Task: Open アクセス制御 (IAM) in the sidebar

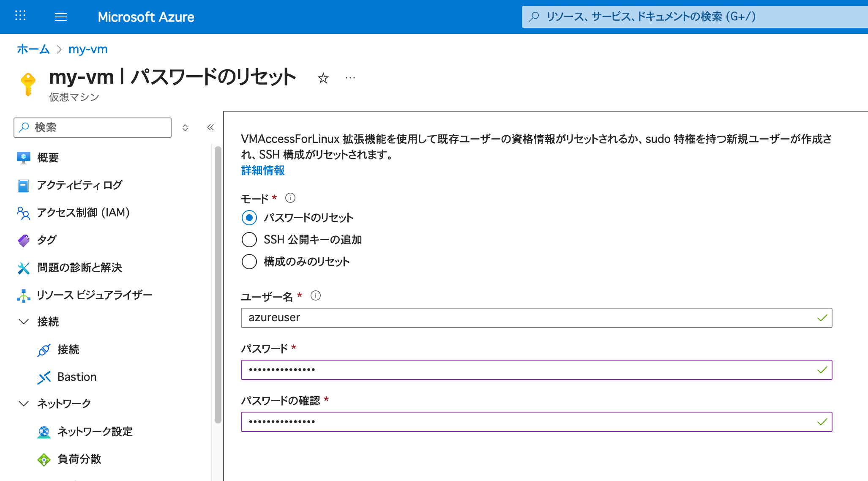Action: click(x=83, y=213)
